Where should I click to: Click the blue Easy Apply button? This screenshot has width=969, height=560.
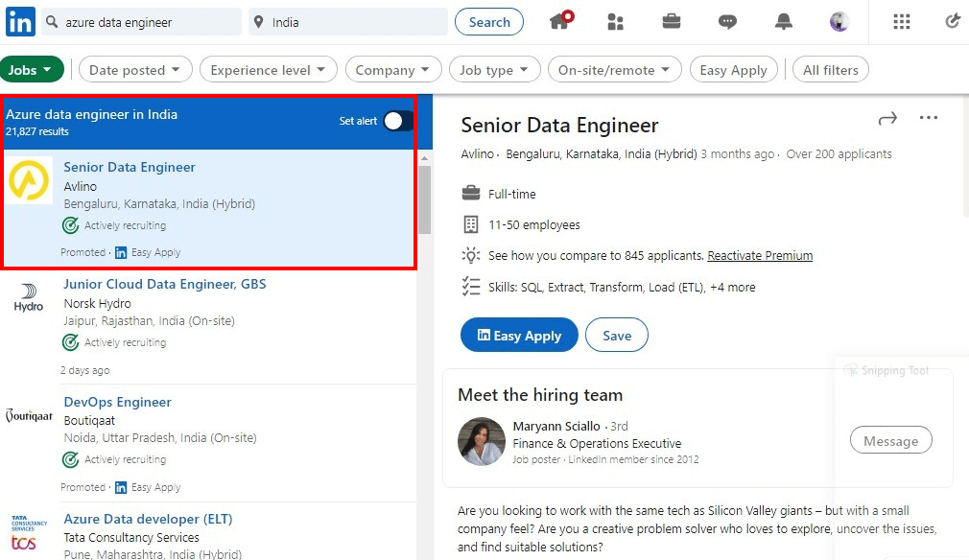(x=519, y=336)
